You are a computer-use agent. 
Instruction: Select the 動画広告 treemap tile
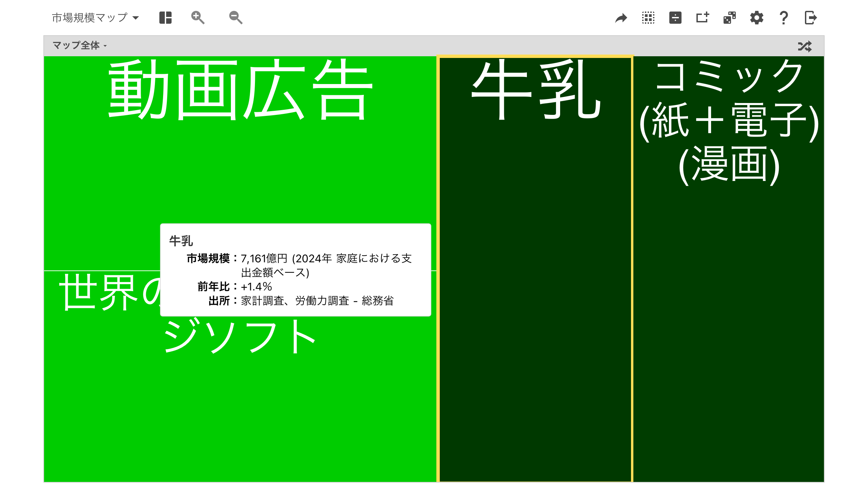point(240,163)
